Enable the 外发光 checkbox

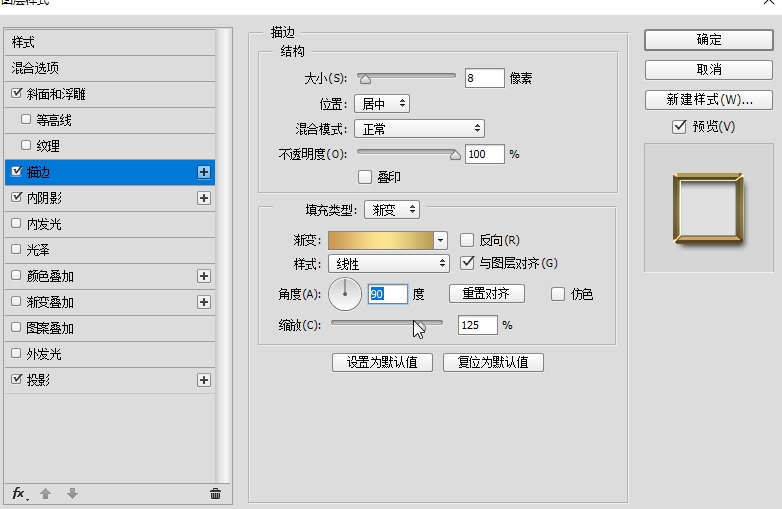[16, 353]
